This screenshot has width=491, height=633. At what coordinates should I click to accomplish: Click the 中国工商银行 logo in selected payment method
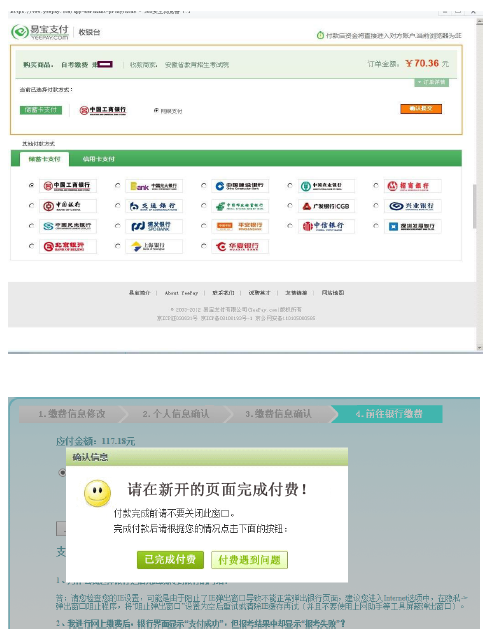[x=103, y=110]
